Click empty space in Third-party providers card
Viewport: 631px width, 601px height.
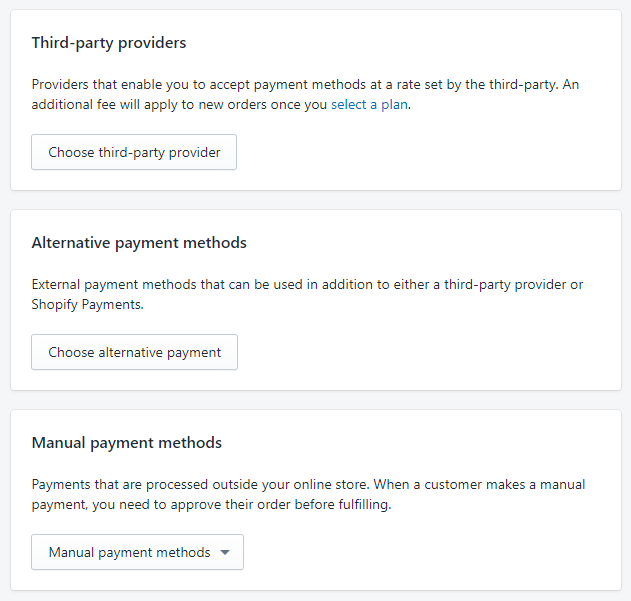[450, 152]
